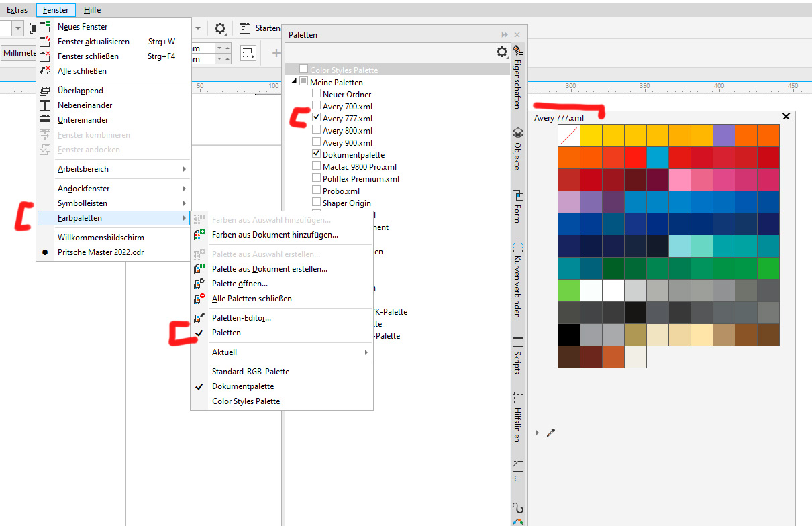Image resolution: width=812 pixels, height=526 pixels.
Task: Click the options gear in the toolbar
Action: tap(220, 28)
